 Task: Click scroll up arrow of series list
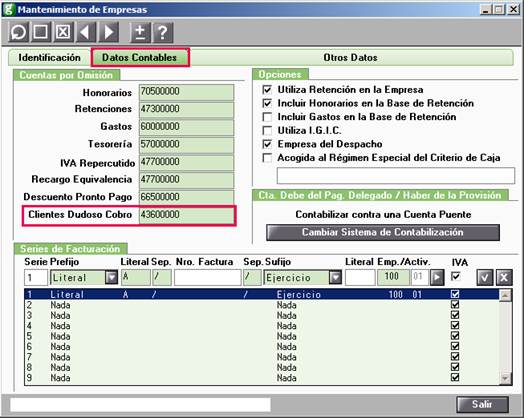pyautogui.click(x=505, y=295)
